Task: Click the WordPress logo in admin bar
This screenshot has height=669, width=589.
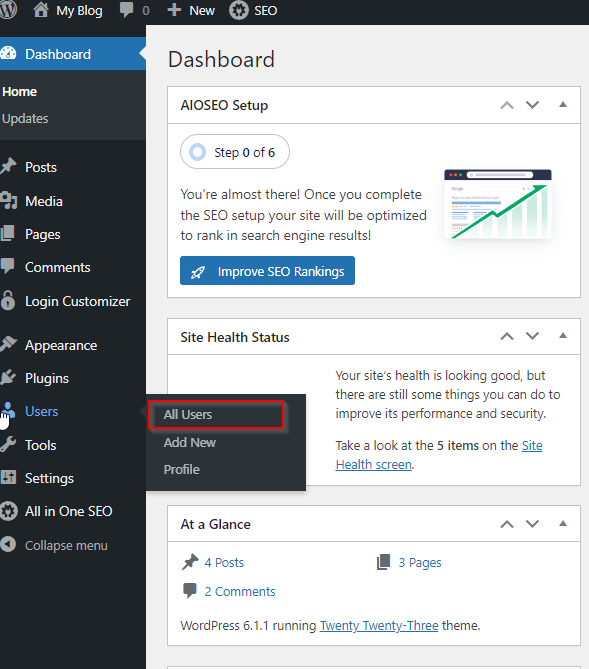Action: coord(8,10)
